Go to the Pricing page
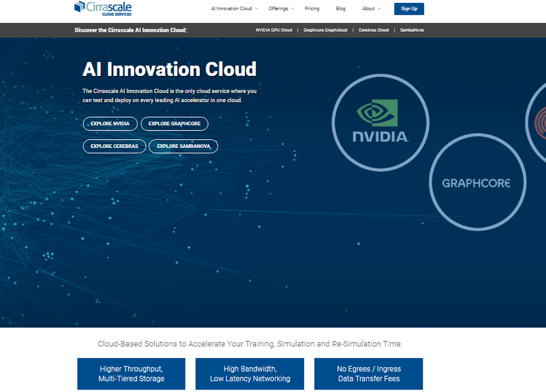The width and height of the screenshot is (546, 392). tap(312, 9)
